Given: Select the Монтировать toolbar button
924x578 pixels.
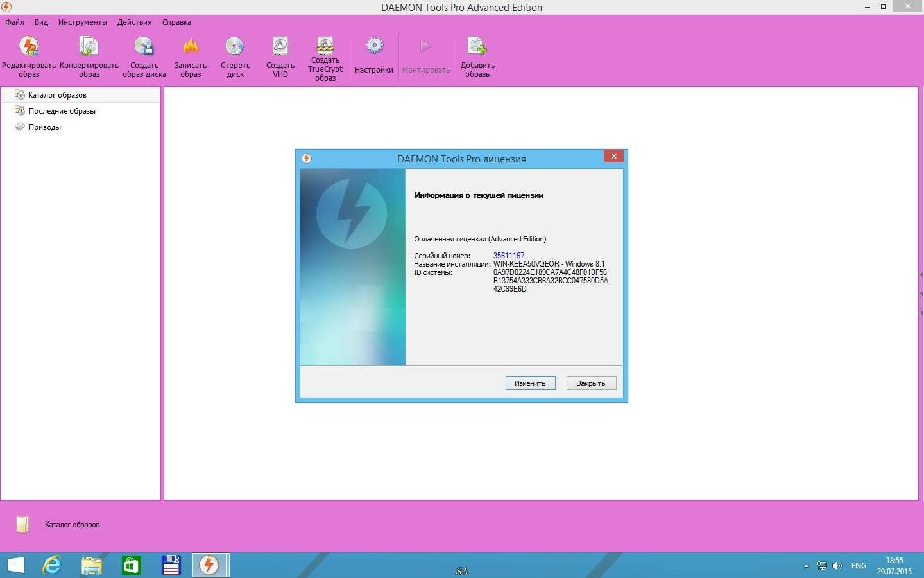Looking at the screenshot, I should coord(426,55).
